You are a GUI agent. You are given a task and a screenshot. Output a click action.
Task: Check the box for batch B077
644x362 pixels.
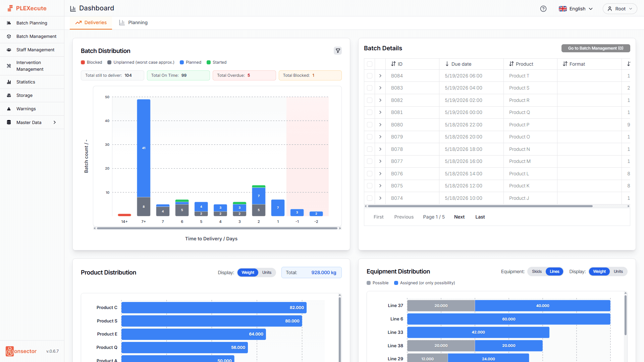point(370,161)
